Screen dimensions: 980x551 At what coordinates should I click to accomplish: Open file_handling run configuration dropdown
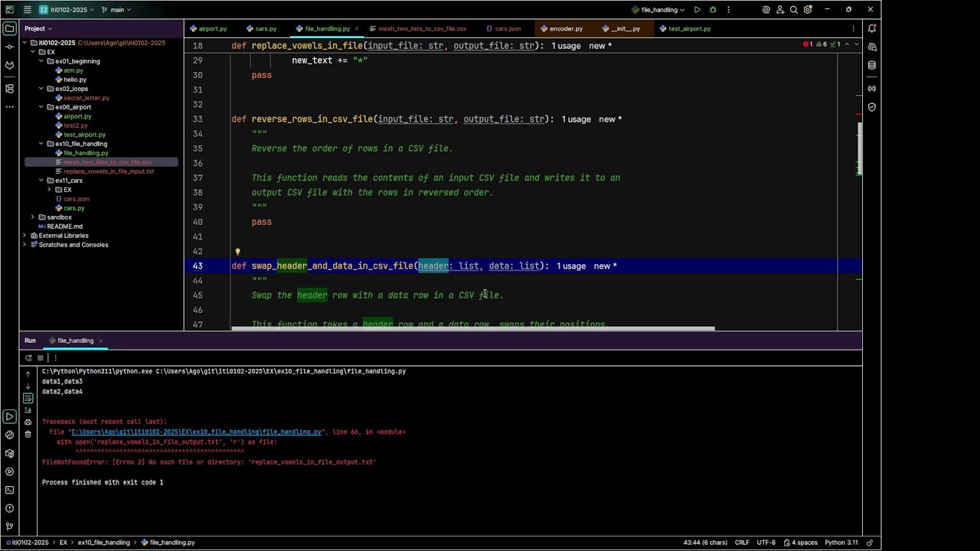tap(658, 10)
